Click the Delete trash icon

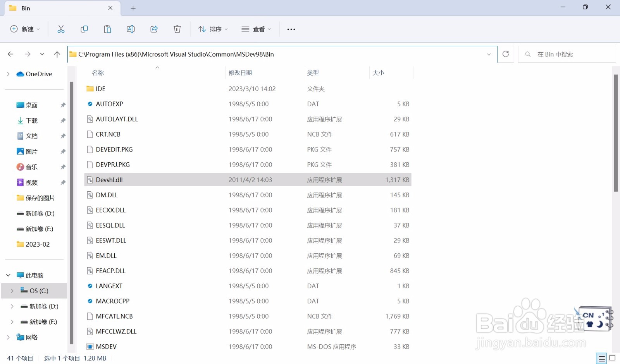177,29
